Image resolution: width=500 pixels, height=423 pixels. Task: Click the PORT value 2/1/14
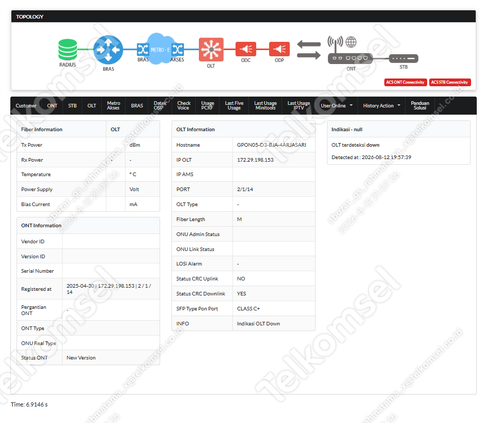coord(245,189)
